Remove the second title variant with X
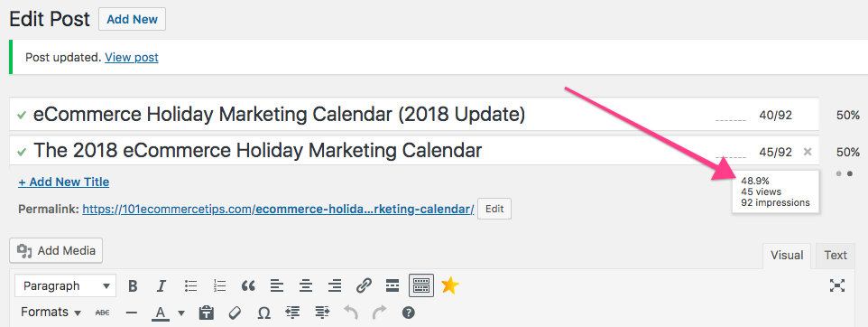This screenshot has height=327, width=868. pos(808,152)
